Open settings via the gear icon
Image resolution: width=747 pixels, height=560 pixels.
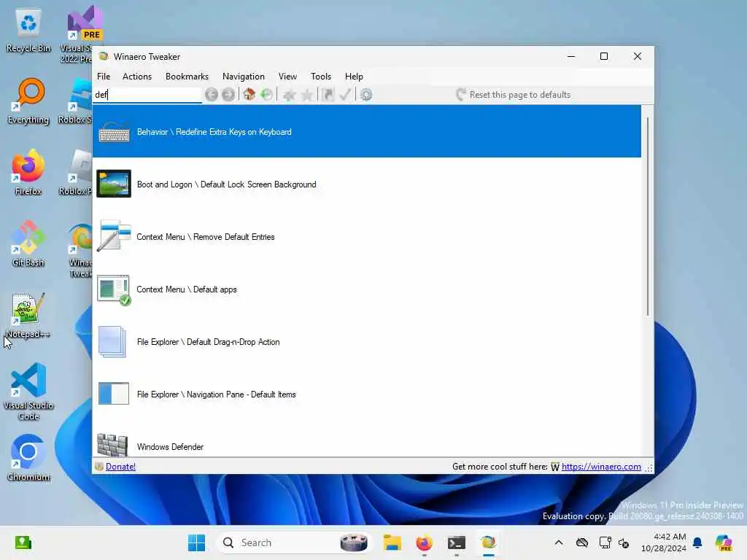(366, 95)
